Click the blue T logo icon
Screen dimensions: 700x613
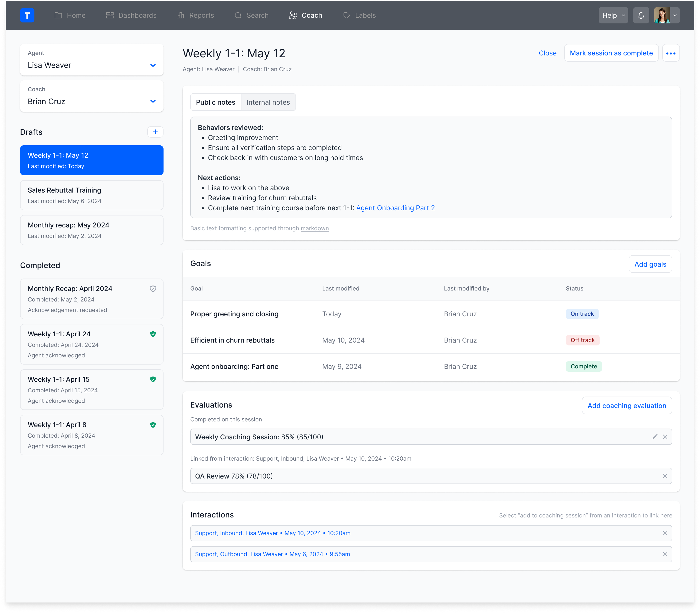point(27,15)
